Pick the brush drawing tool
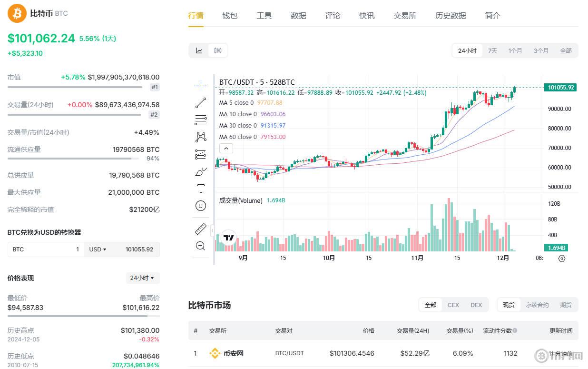588x369 pixels. [x=201, y=171]
